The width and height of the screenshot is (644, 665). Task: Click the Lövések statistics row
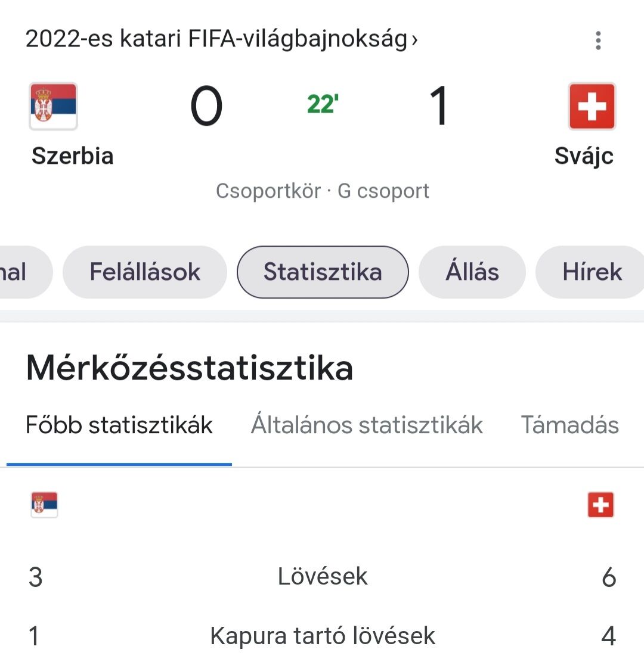tap(322, 576)
